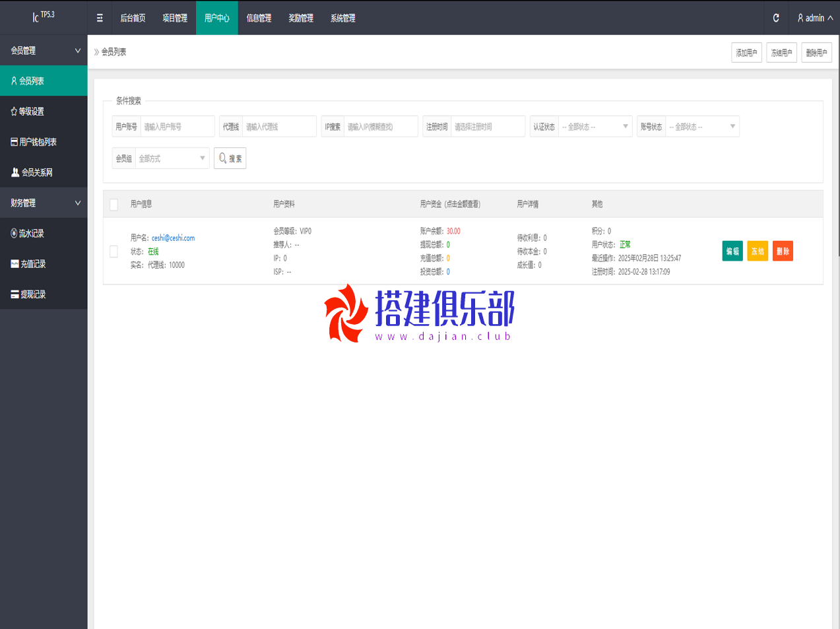Click the username link ceshi@ceshi.com
Viewport: 840px width, 629px height.
173,238
